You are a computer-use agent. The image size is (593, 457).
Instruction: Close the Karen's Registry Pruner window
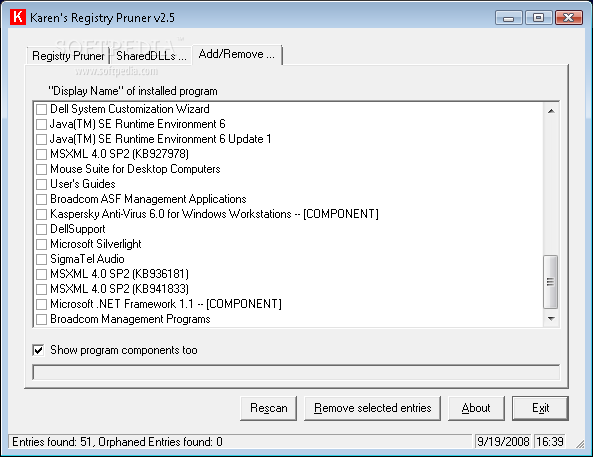[x=568, y=18]
